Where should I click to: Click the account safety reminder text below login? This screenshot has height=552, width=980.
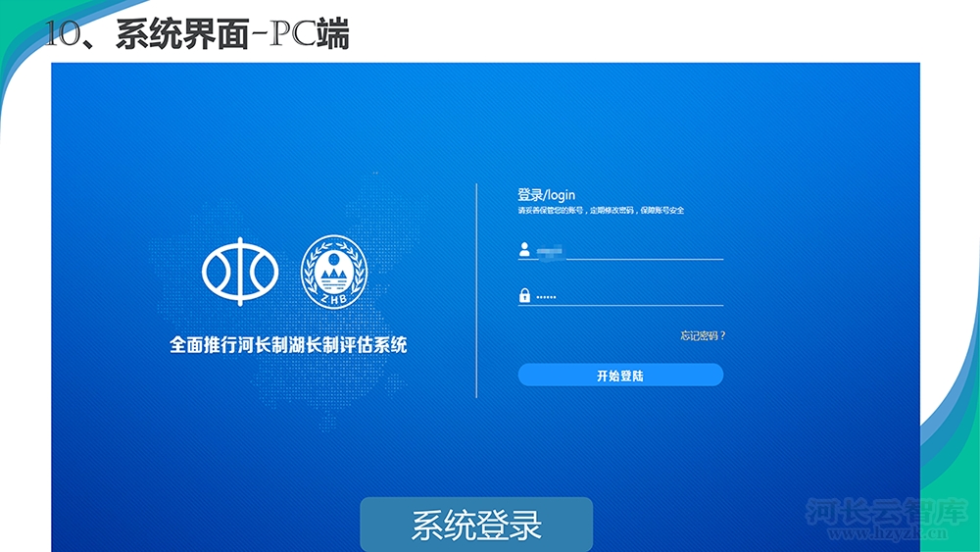tap(601, 211)
